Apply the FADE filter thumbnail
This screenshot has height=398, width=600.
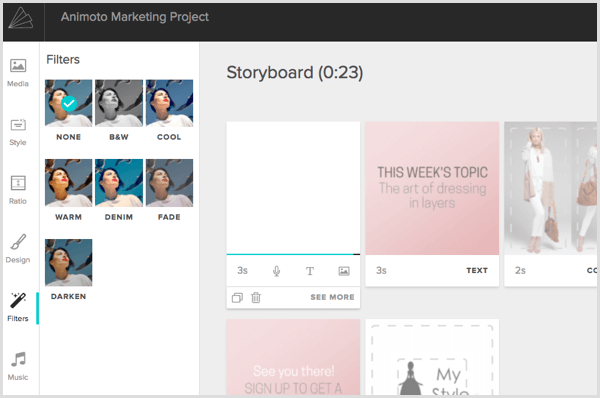[x=170, y=183]
